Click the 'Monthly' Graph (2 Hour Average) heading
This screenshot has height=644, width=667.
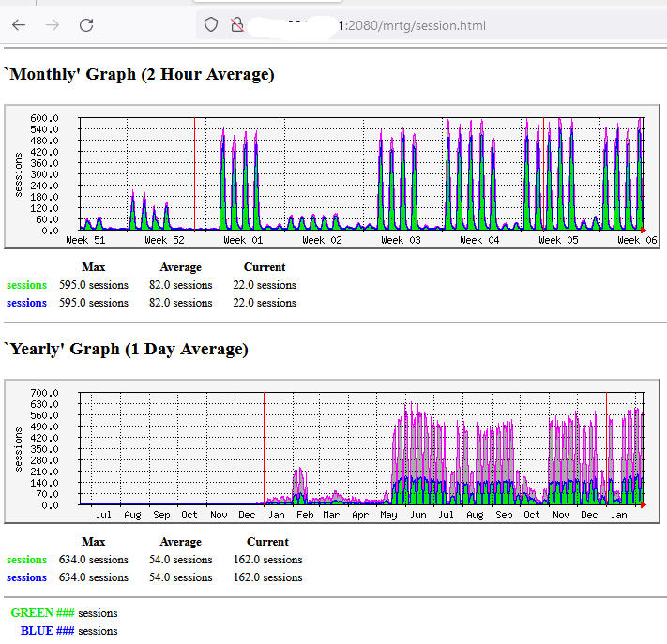click(x=141, y=75)
